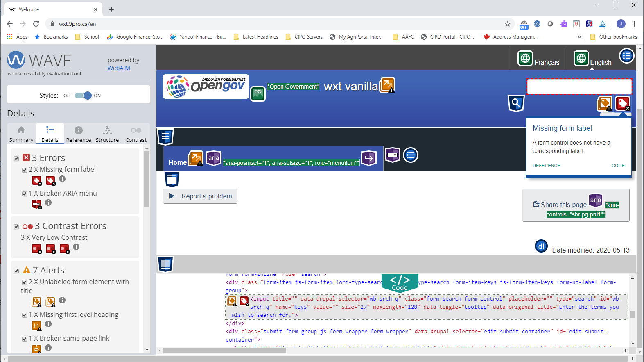Uncheck Broken same-page link checkbox
Screen dimensions: 644x362
(25, 339)
